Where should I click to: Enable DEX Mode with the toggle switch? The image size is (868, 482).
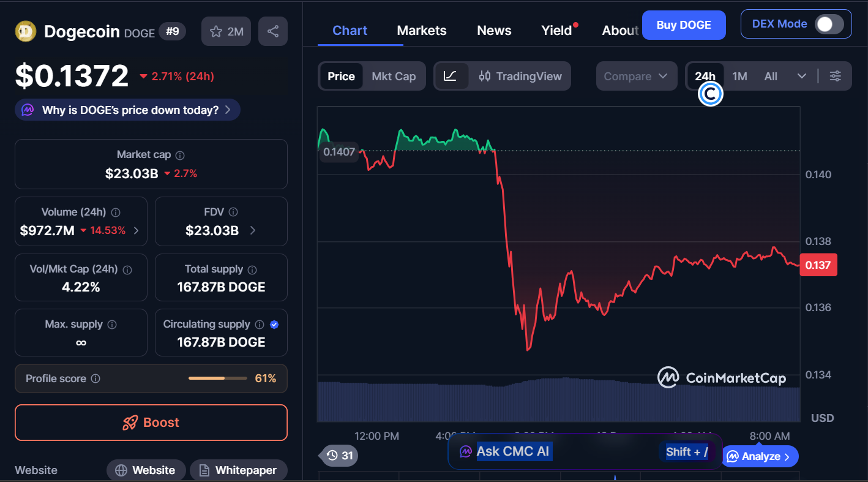[x=829, y=24]
